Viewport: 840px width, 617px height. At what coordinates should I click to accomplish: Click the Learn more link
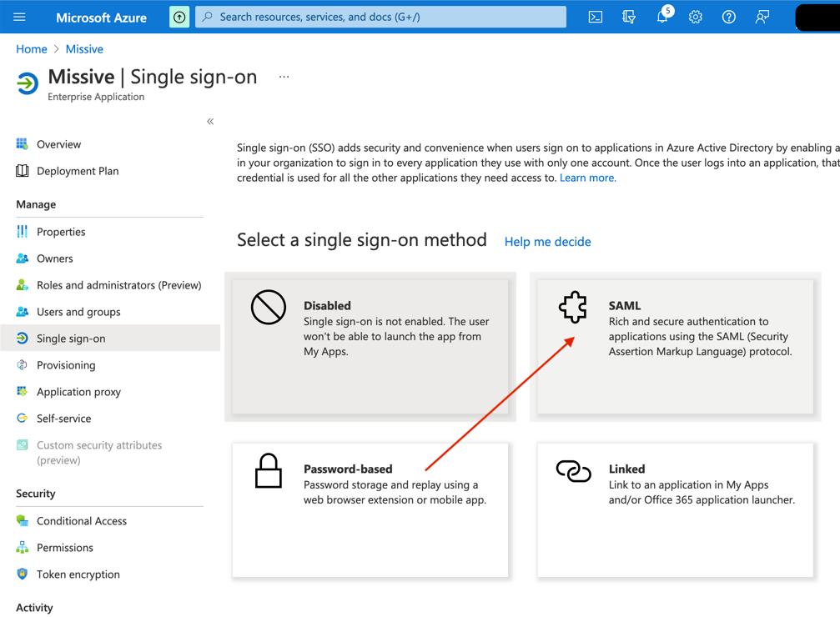coord(587,178)
